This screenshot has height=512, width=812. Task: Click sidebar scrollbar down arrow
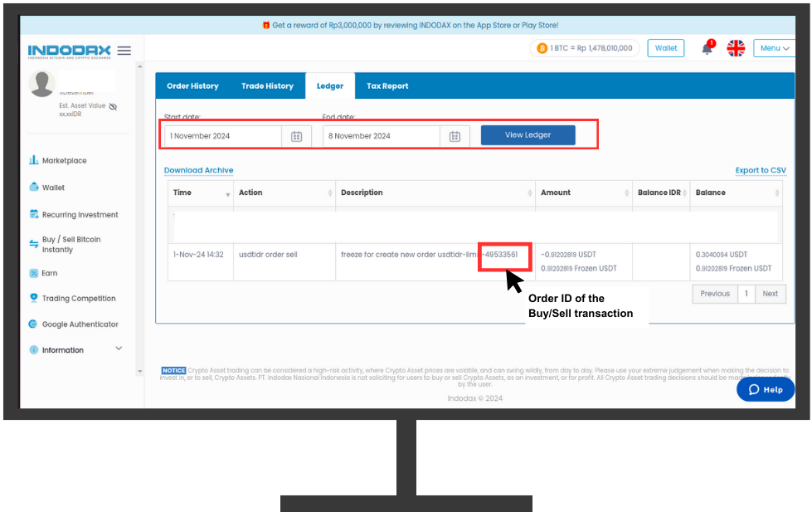139,371
